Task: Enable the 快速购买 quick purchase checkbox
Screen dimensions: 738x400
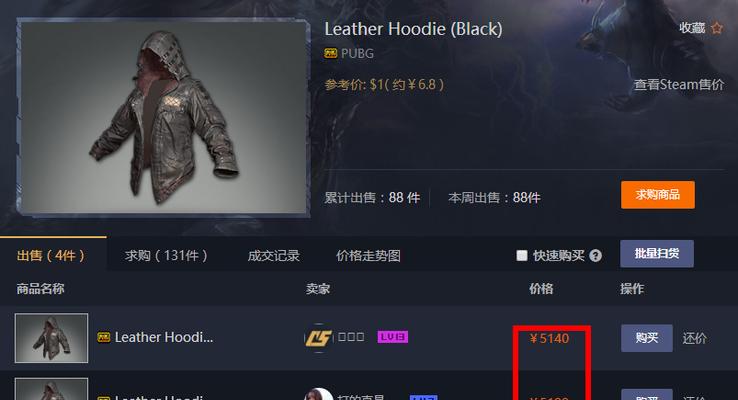Action: [x=521, y=256]
